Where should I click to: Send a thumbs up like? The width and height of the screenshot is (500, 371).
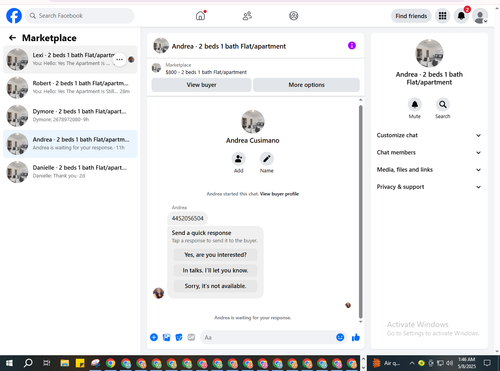click(x=356, y=337)
